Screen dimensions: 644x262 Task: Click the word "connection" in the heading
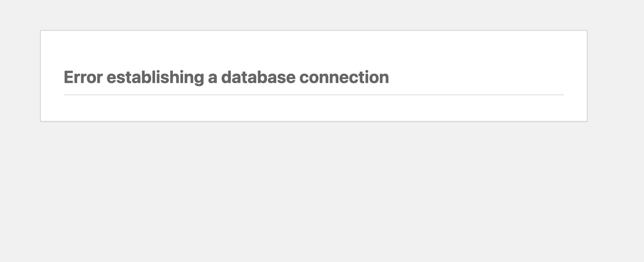point(344,77)
